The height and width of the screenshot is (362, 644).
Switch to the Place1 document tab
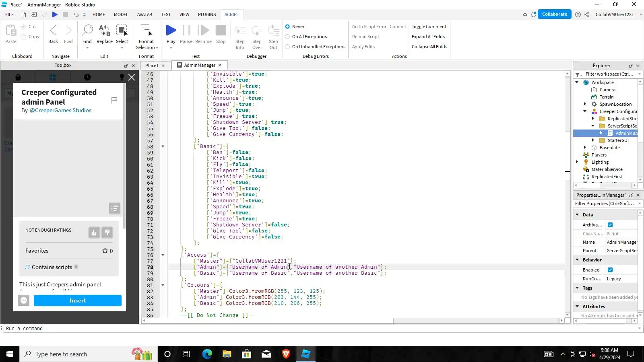pyautogui.click(x=152, y=66)
